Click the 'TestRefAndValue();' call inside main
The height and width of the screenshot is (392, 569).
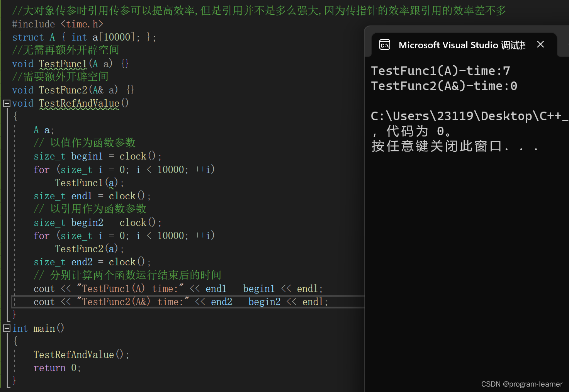coord(81,355)
